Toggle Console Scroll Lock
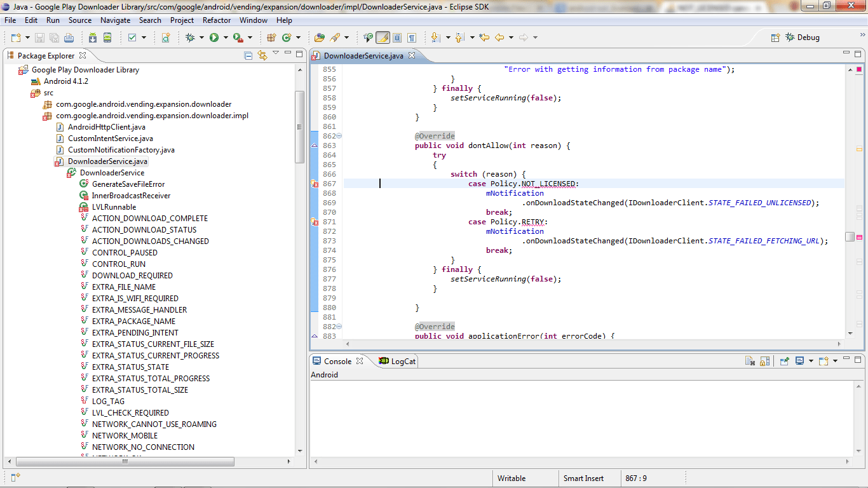The width and height of the screenshot is (868, 488). [765, 361]
